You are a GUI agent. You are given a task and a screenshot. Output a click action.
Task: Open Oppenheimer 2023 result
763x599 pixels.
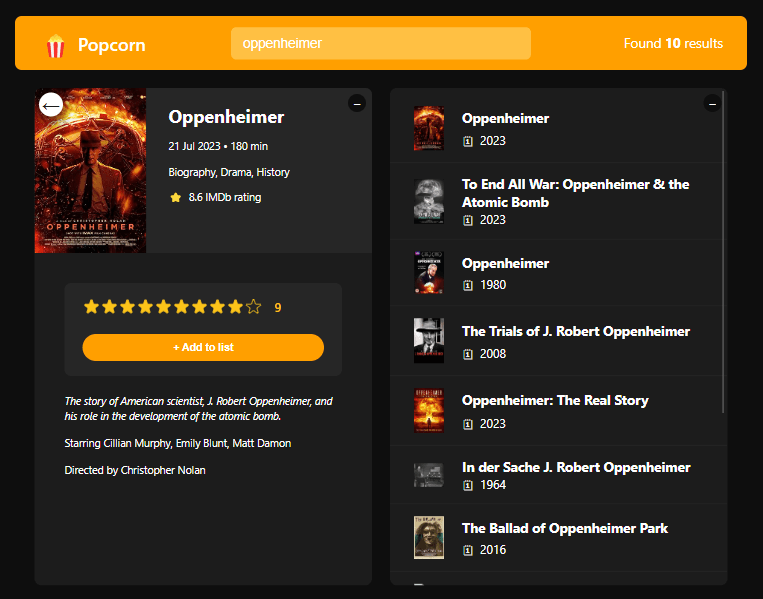point(557,128)
